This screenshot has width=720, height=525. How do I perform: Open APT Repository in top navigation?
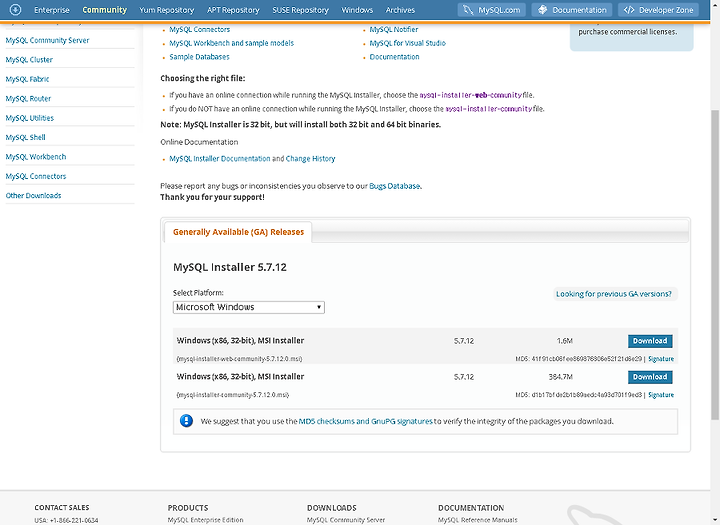coord(233,10)
